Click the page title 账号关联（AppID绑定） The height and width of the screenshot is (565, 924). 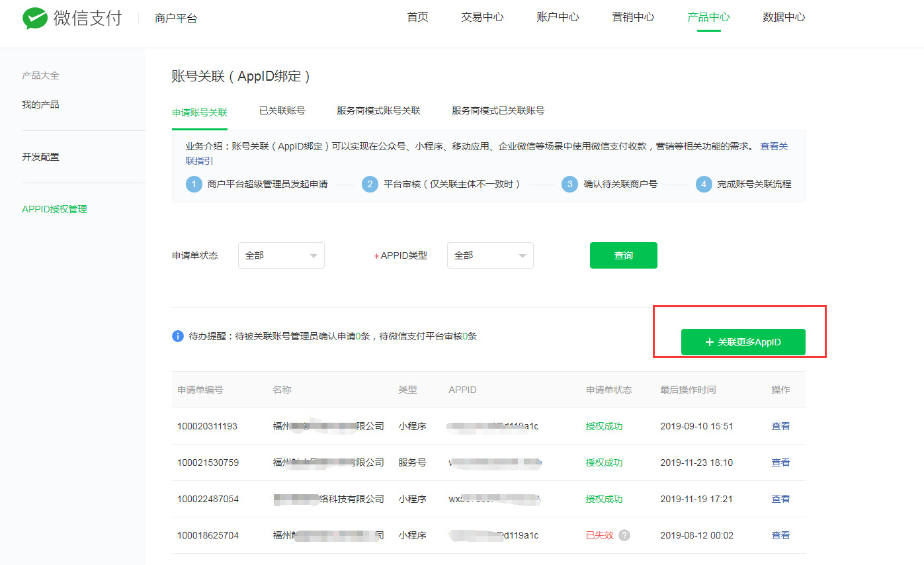point(241,76)
